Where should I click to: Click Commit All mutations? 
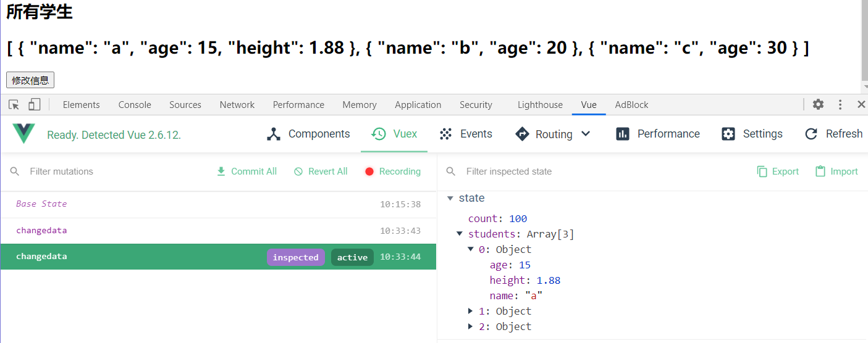[x=246, y=171]
